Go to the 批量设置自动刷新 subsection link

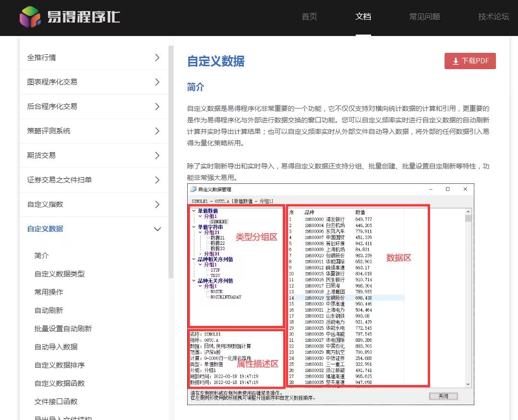pyautogui.click(x=63, y=328)
